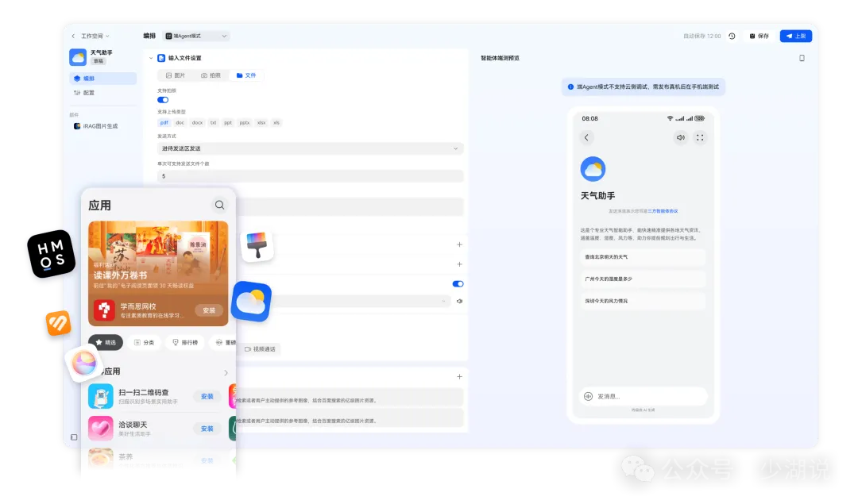Select the 分类 tab
Screen dimensions: 858x504
pos(145,343)
